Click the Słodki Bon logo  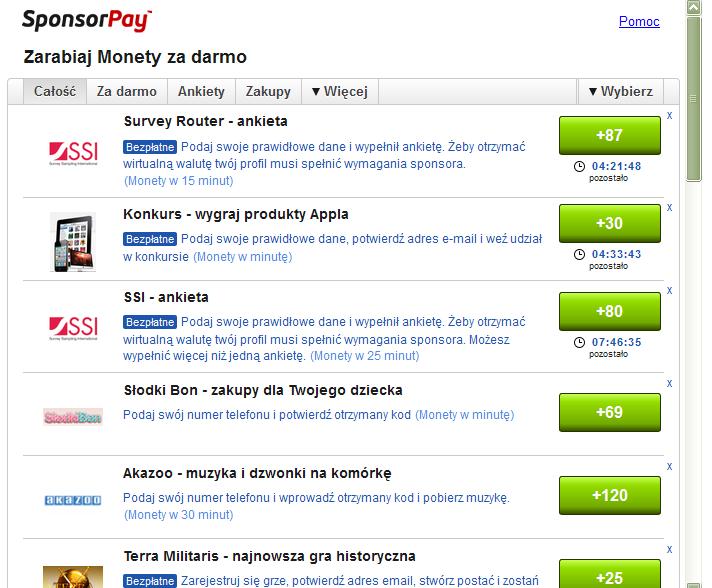(73, 416)
